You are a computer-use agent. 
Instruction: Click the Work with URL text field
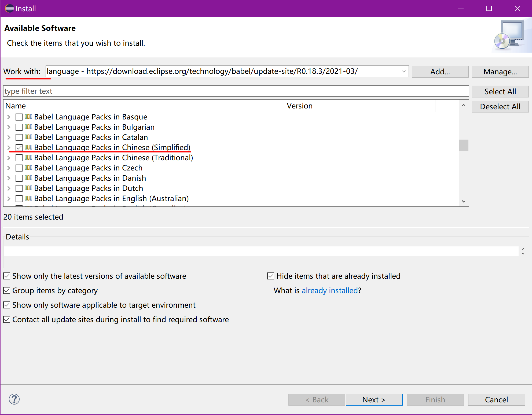[223, 71]
